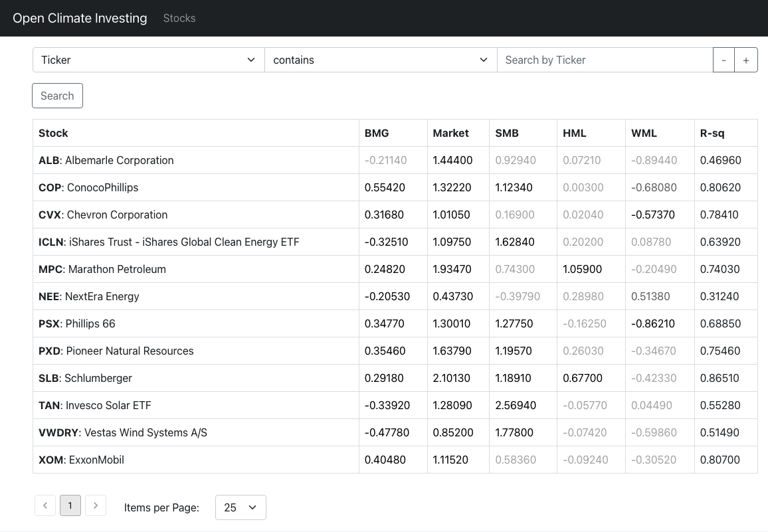Open Items per Page dropdown
The image size is (768, 532).
240,507
